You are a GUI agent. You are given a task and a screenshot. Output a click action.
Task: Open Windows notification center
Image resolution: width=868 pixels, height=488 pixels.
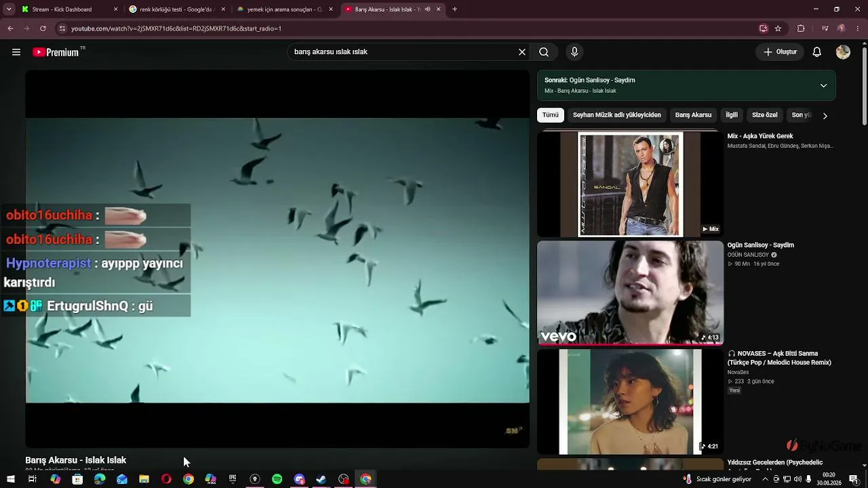point(854,479)
